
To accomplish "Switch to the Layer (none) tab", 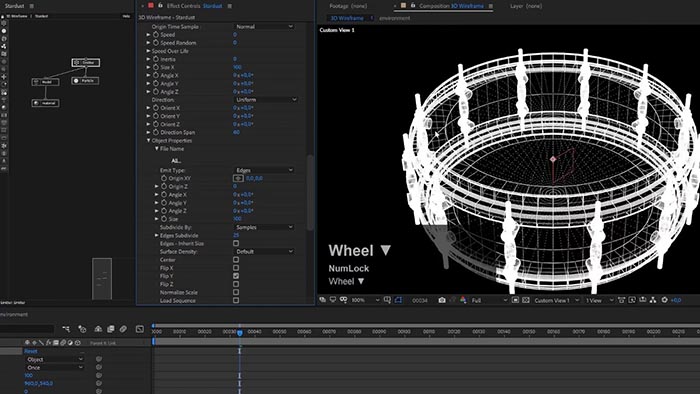I will pos(526,6).
